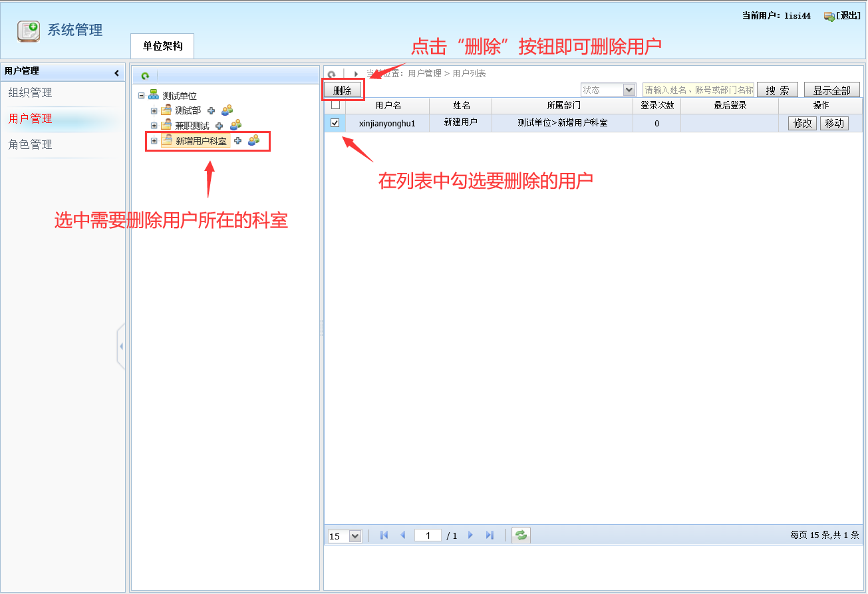868x594 pixels.
Task: Open 组织管理 in the sidebar
Action: [x=30, y=93]
